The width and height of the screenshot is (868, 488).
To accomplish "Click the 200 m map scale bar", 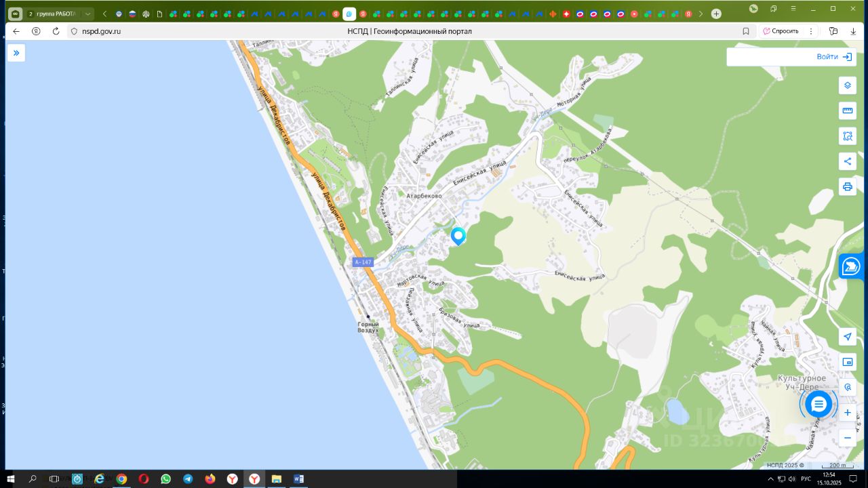I will [837, 466].
